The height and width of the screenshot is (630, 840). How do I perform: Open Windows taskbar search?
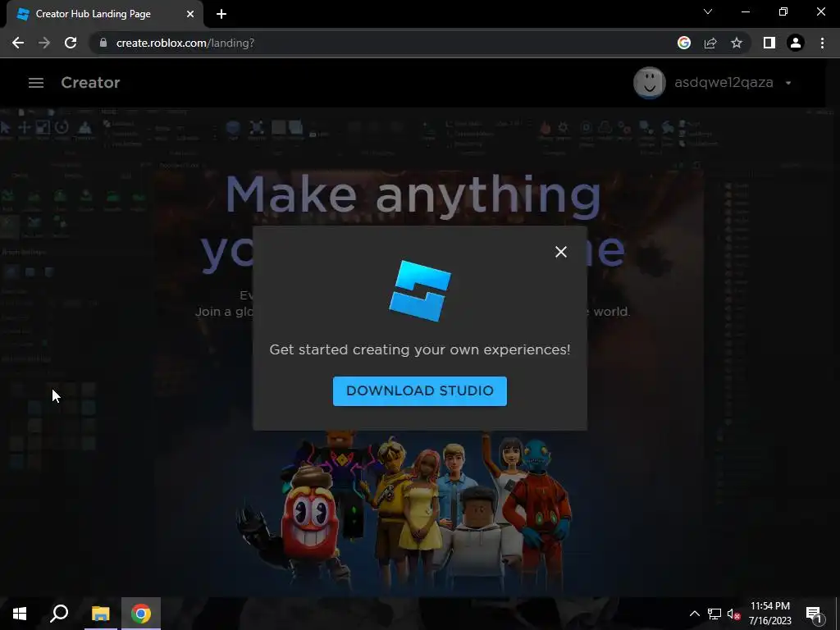(59, 614)
